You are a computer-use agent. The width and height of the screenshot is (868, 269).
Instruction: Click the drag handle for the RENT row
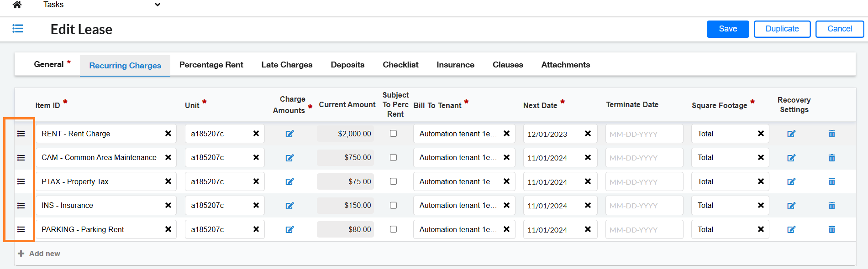click(21, 134)
